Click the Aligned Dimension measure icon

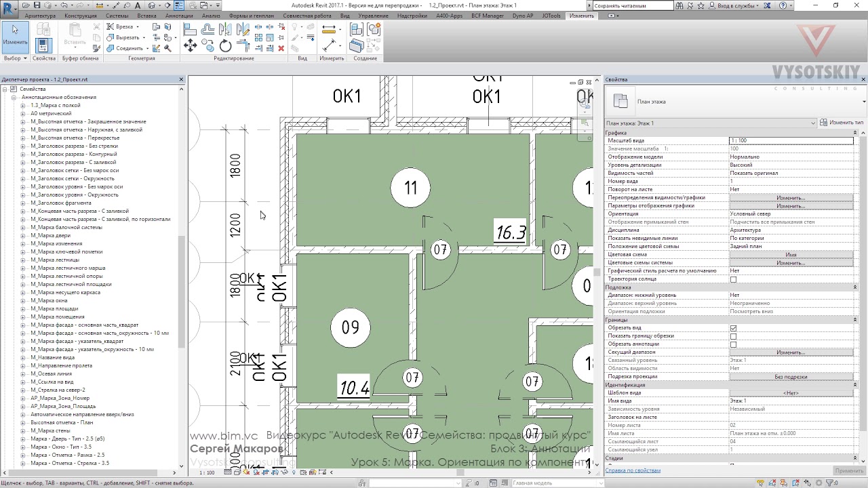point(330,30)
